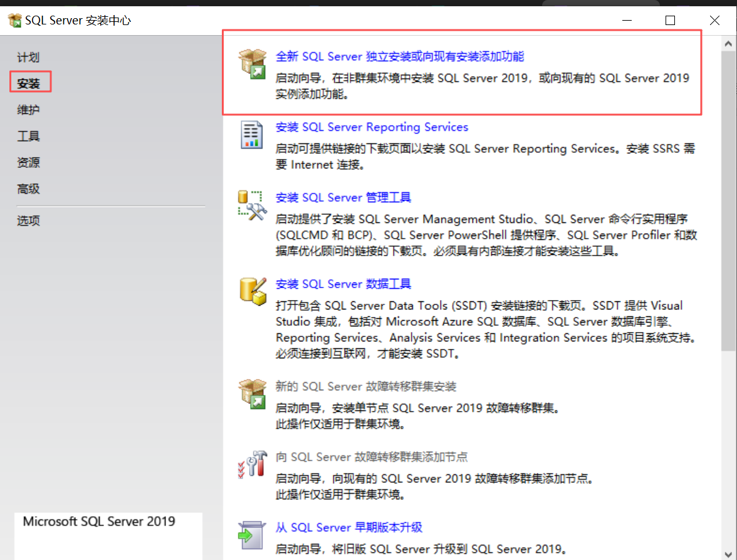The height and width of the screenshot is (560, 737).
Task: Close the SQL Server 安装中心 window
Action: click(x=714, y=20)
